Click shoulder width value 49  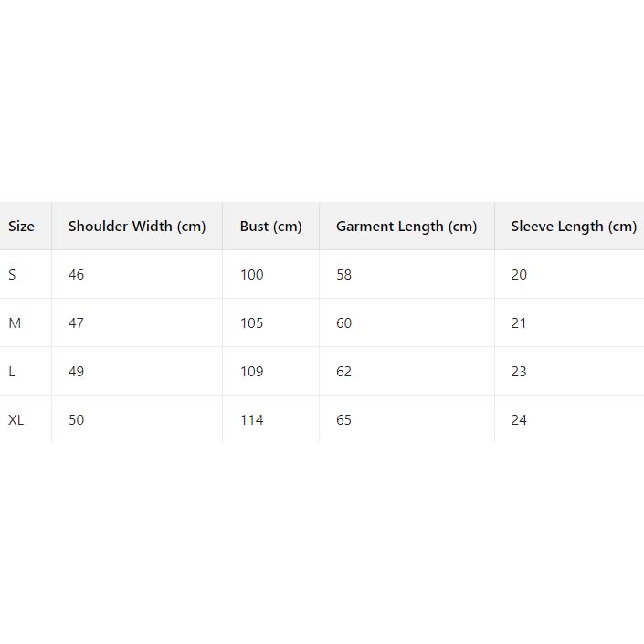(x=76, y=372)
